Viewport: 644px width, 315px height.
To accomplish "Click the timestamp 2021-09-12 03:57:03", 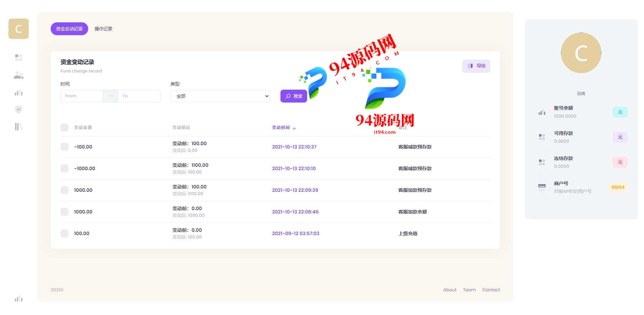I will pos(296,233).
